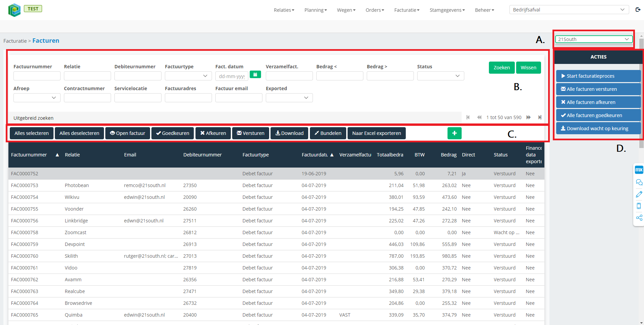Click Alles deselecteren button
Viewport: 644px width, 325px height.
[x=79, y=133]
